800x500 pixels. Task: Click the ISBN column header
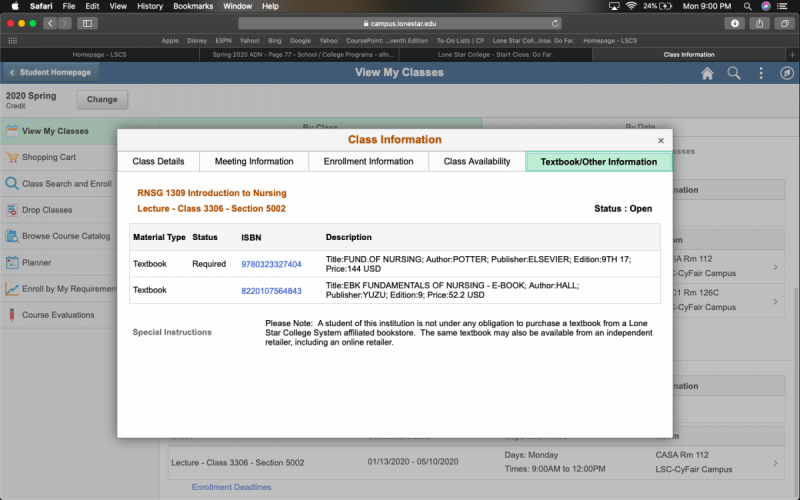coord(251,238)
